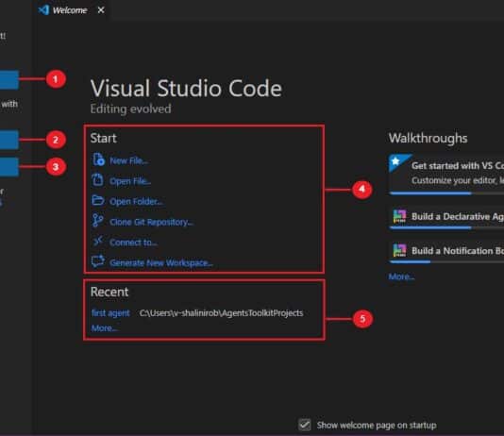504x436 pixels.
Task: Click the Generate New Workspace icon
Action: click(98, 260)
